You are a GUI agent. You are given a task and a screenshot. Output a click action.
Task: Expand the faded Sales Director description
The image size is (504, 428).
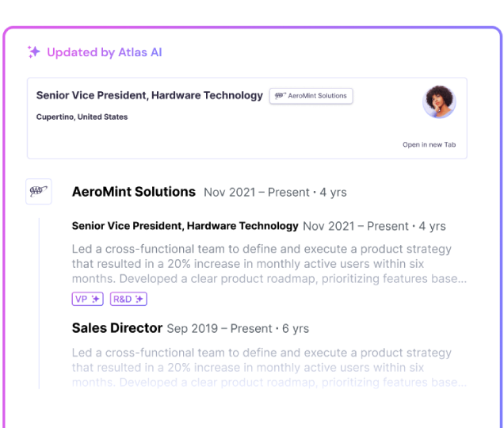click(269, 368)
